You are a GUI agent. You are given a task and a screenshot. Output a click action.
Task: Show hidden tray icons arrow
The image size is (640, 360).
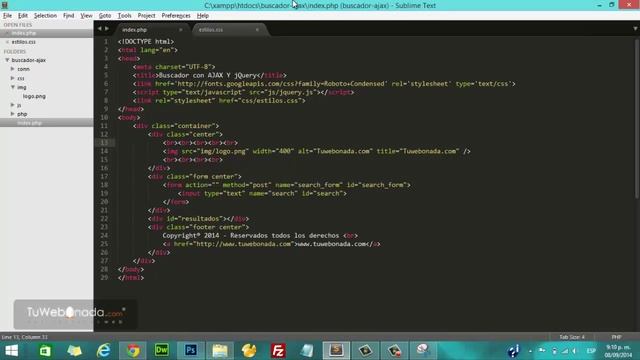(x=530, y=351)
